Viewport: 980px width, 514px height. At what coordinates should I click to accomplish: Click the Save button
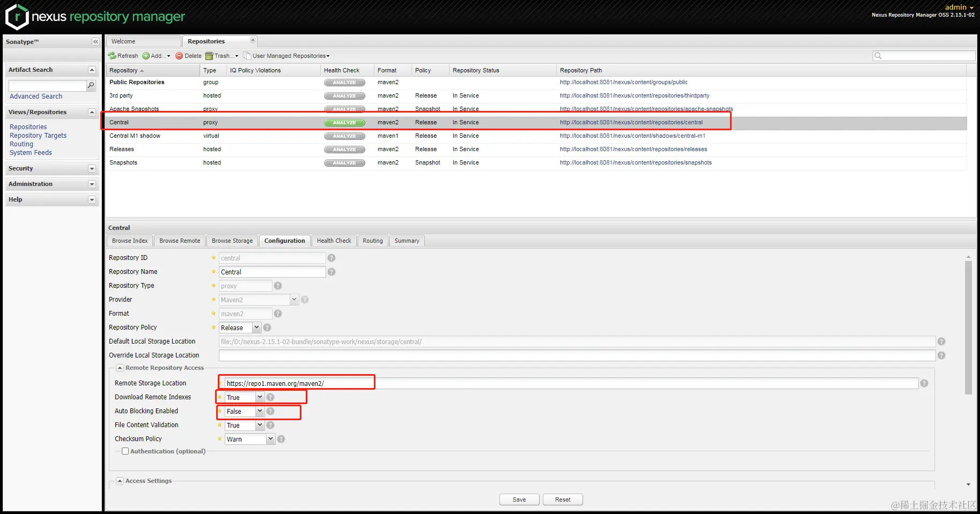519,500
